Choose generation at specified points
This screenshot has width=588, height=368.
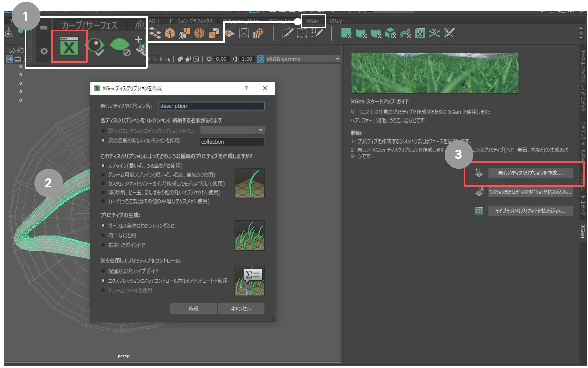pos(103,245)
